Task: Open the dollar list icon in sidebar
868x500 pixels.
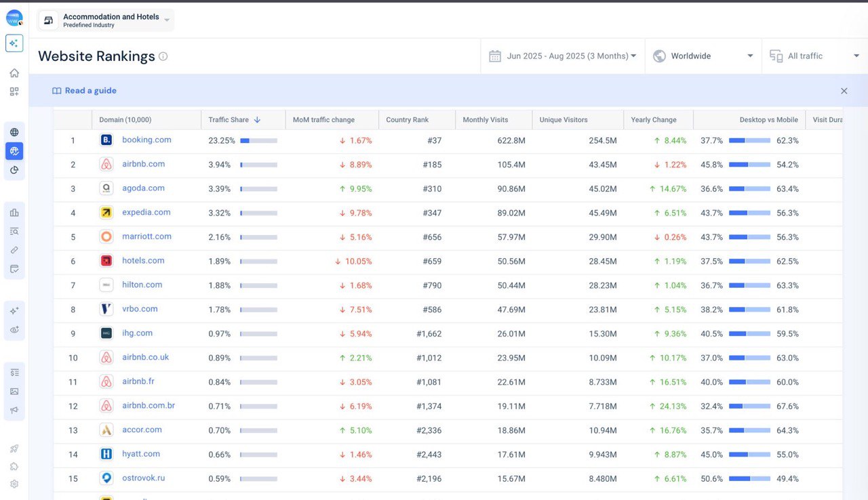Action: 14,373
